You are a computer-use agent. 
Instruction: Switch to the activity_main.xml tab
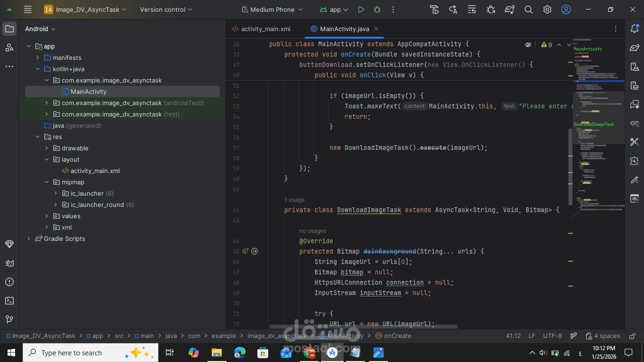261,29
